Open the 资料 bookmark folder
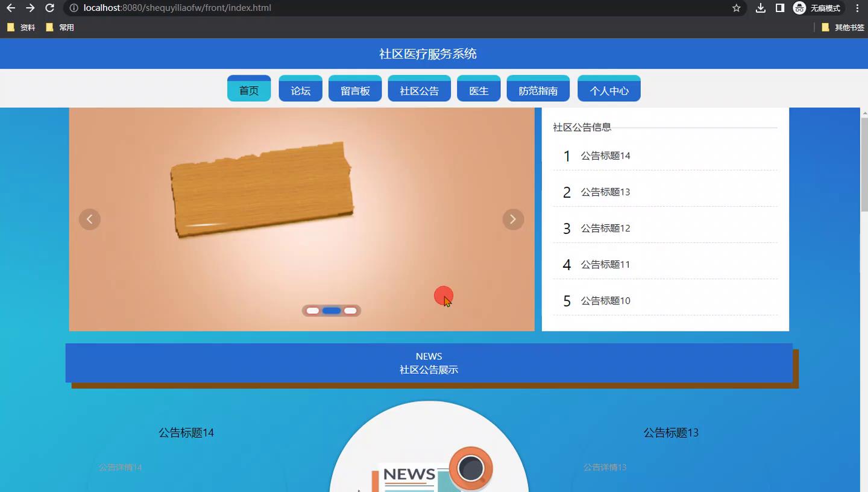This screenshot has width=868, height=492. coord(21,27)
